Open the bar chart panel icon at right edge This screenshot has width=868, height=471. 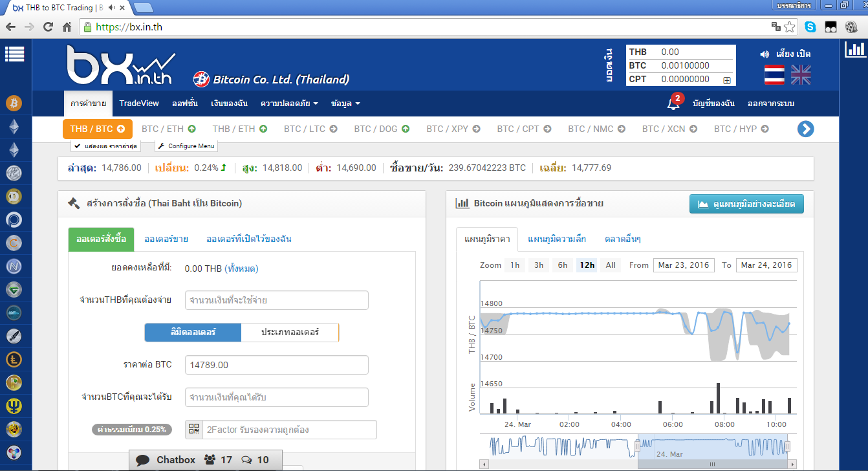tap(855, 49)
